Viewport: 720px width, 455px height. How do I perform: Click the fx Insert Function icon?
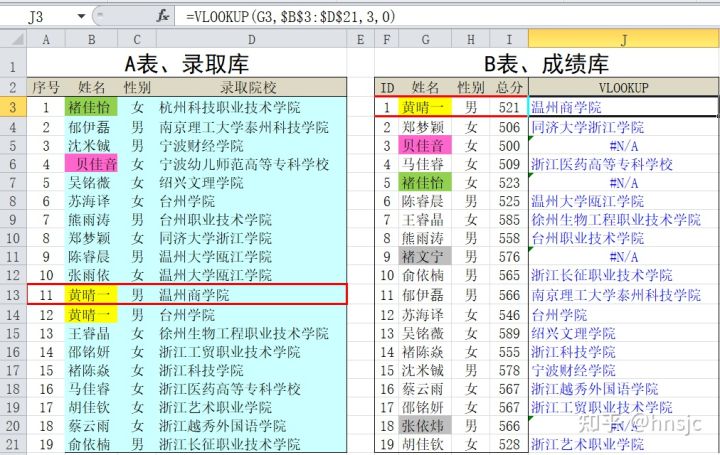click(x=163, y=17)
